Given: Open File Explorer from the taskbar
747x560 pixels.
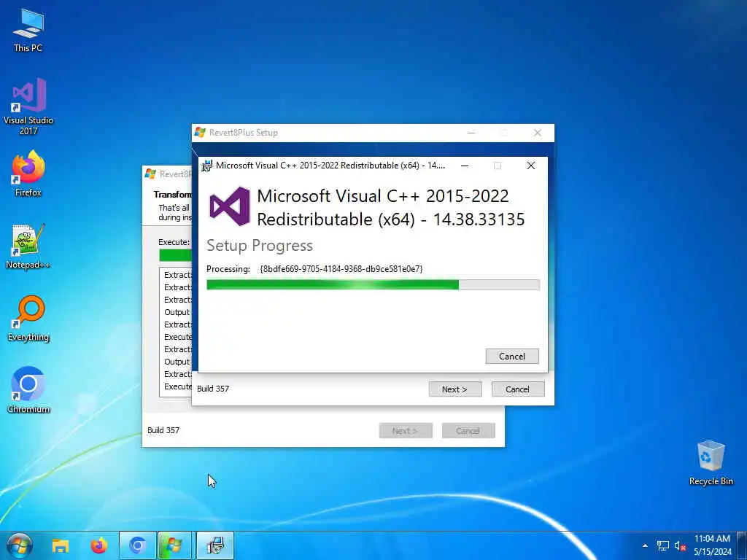Looking at the screenshot, I should tap(61, 545).
